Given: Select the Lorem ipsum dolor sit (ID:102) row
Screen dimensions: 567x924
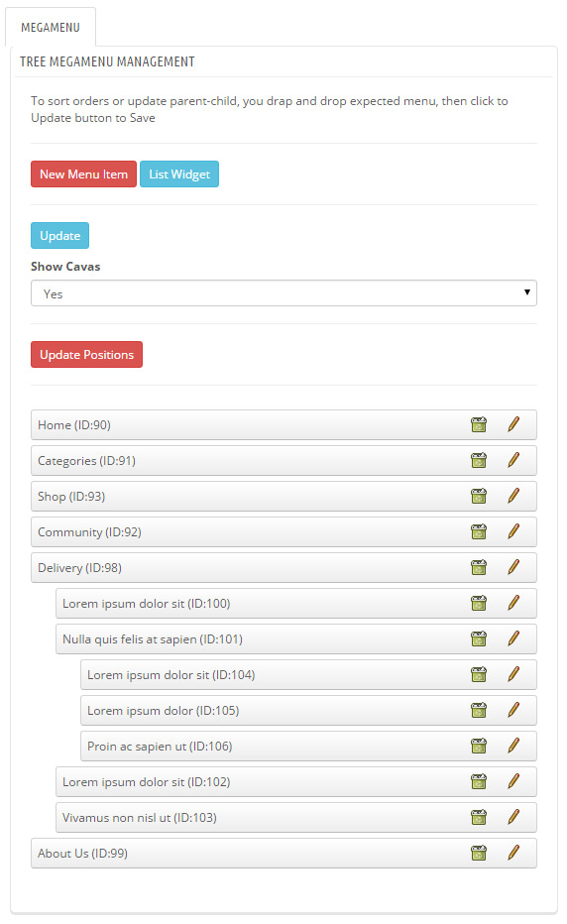Looking at the screenshot, I should coord(295,782).
